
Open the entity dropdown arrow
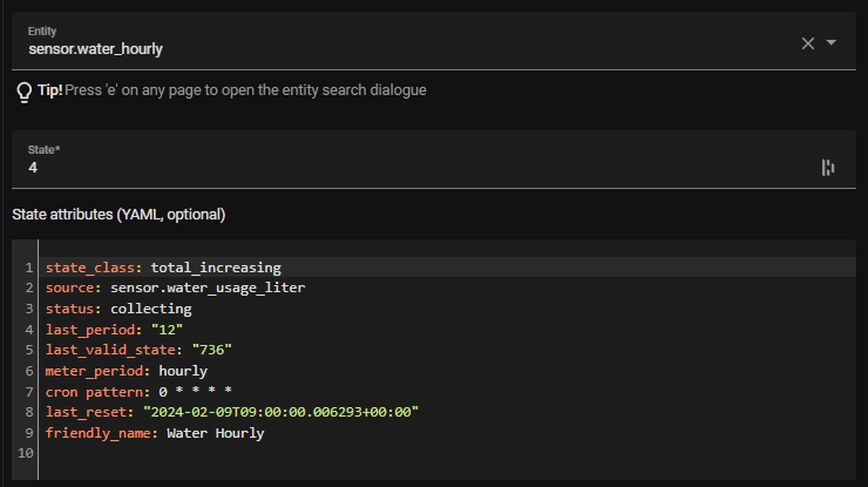pyautogui.click(x=831, y=43)
